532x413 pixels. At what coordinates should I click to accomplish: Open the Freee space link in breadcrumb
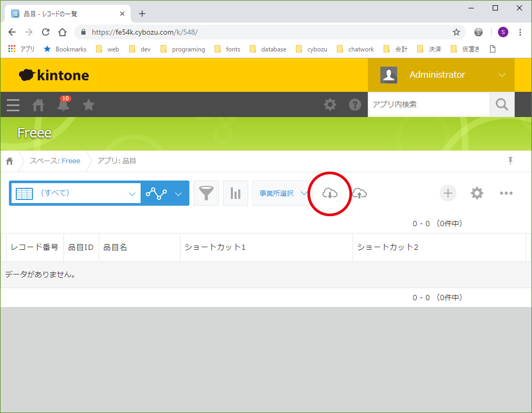click(71, 161)
